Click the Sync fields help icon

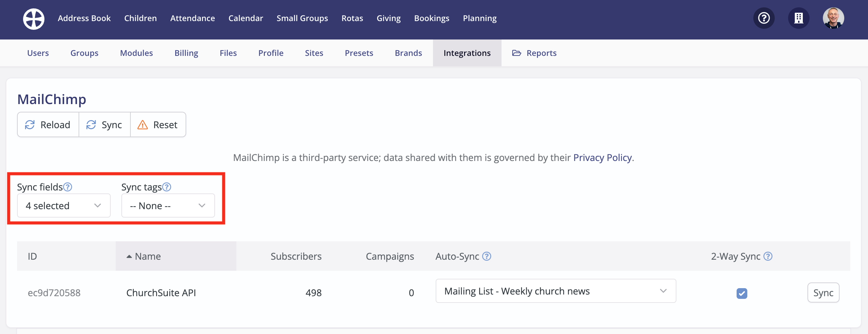[x=68, y=187]
